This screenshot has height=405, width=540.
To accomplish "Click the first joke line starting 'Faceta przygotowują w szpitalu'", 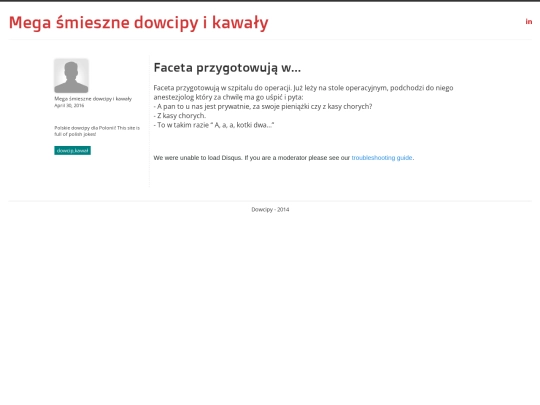I will (x=303, y=88).
